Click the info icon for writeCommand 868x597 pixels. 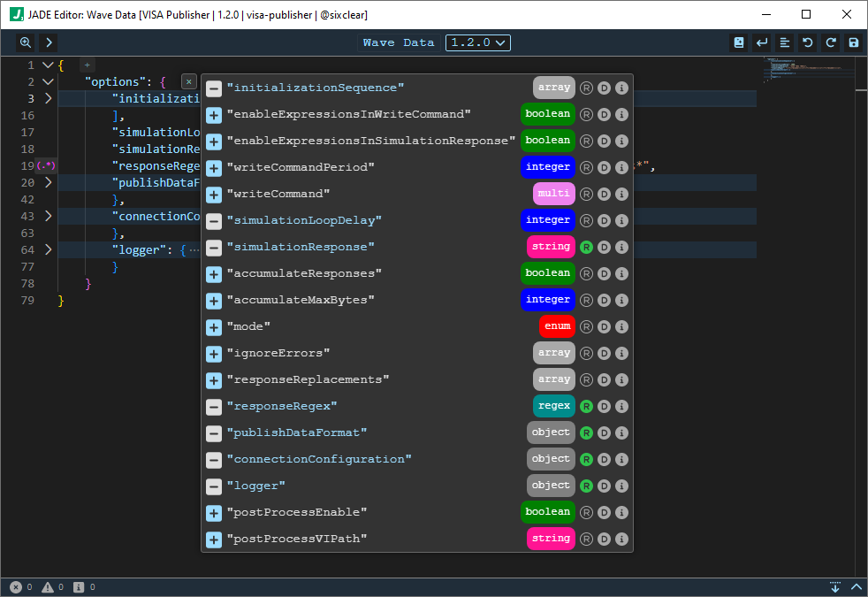[621, 194]
